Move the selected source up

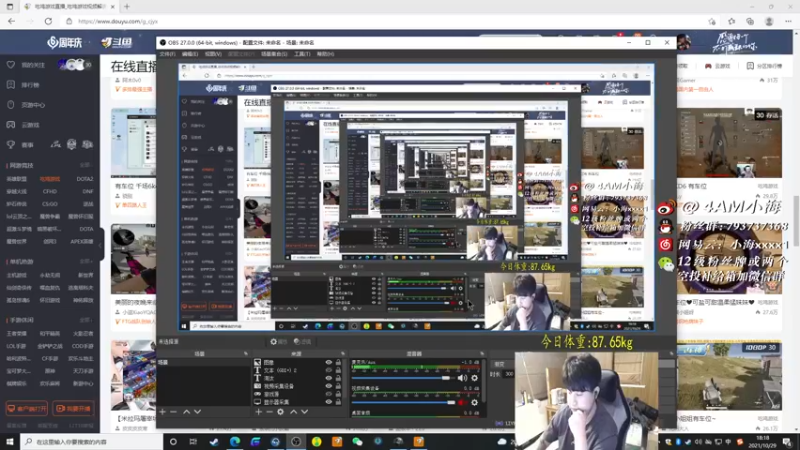click(294, 412)
